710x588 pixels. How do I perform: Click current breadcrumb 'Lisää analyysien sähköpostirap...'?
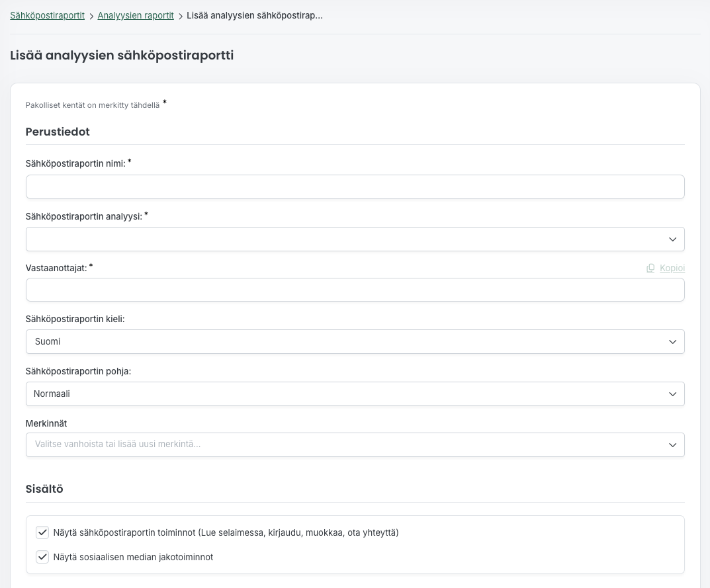tap(255, 15)
